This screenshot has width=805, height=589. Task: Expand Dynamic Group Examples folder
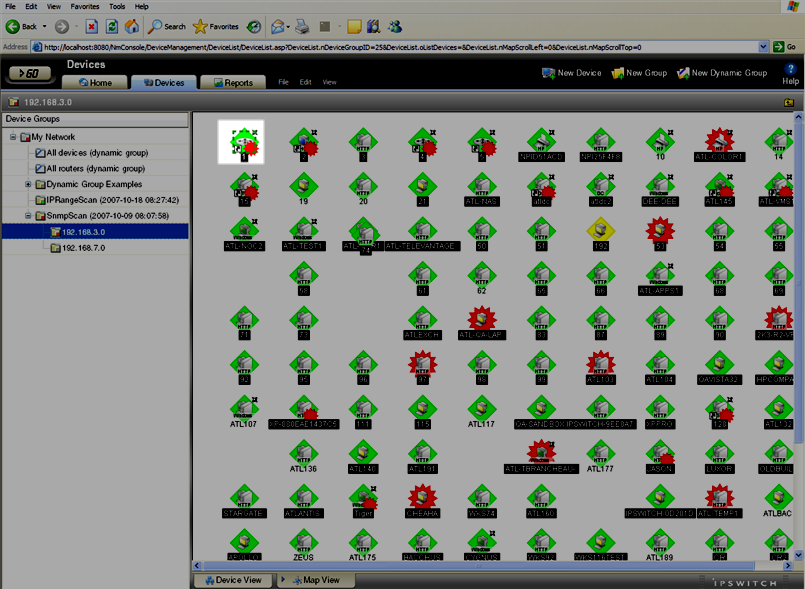[x=29, y=184]
